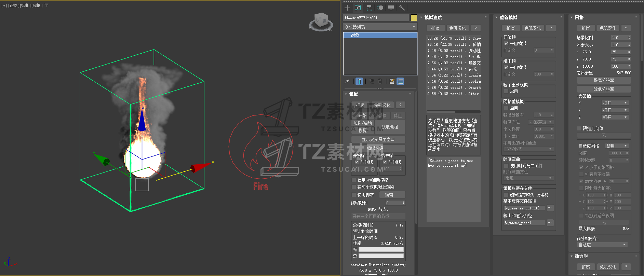
Task: Toggle 来自模拟 under 结束帧 in 重新模拟
Action: tap(506, 68)
